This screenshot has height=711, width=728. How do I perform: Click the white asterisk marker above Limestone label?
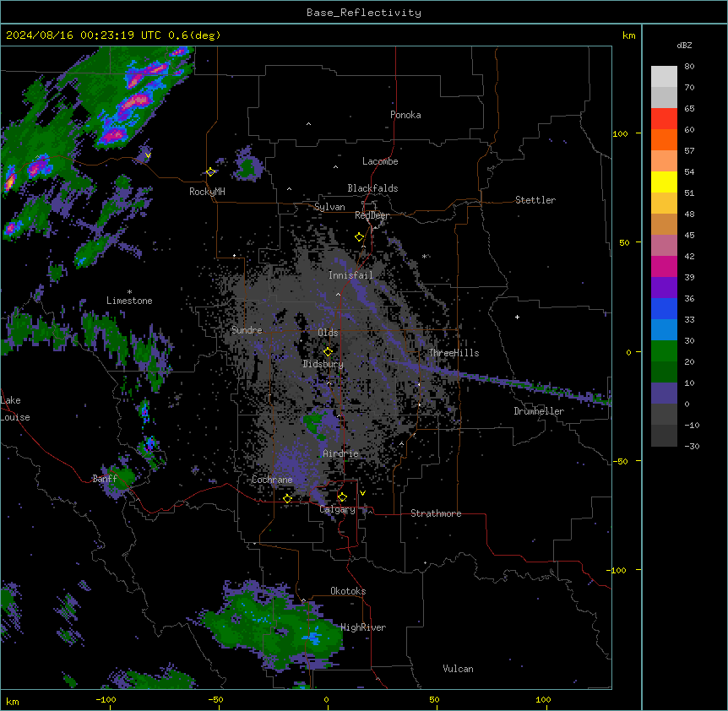click(x=129, y=292)
